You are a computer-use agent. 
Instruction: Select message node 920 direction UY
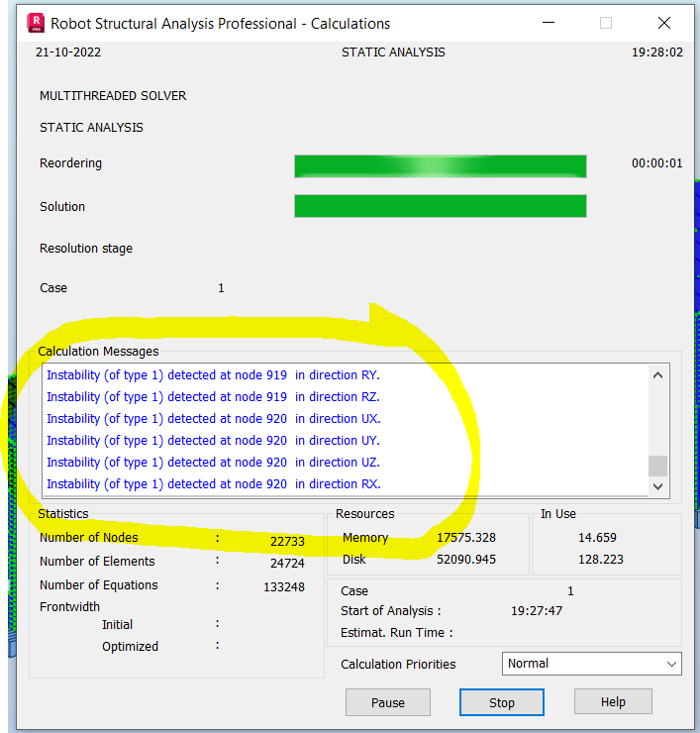tap(214, 441)
